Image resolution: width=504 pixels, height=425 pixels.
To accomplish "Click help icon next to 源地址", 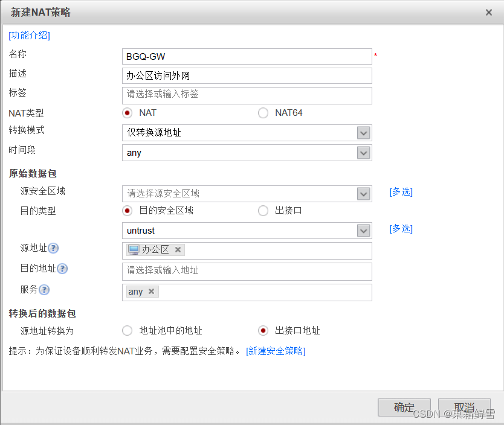I will (53, 248).
